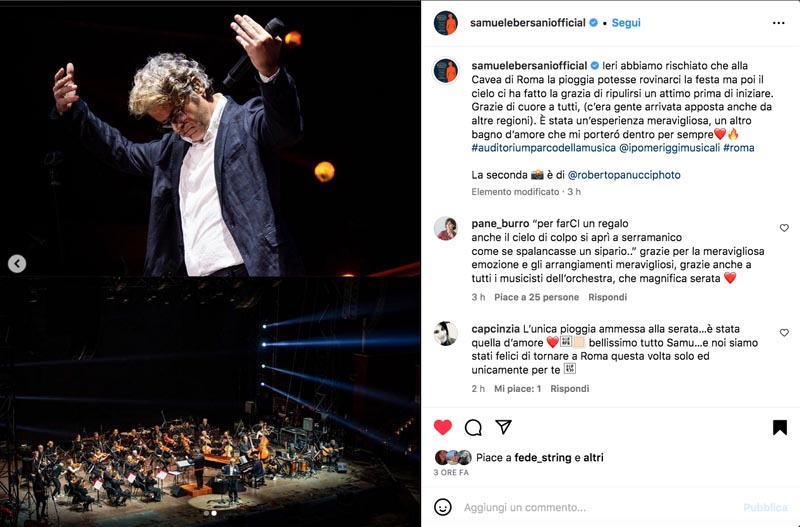Open the #auditoriumparcodellamusica hashtag

543,148
